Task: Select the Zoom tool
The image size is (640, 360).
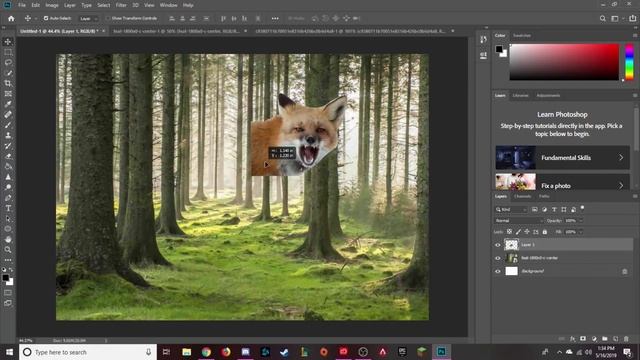Action: pyautogui.click(x=8, y=249)
